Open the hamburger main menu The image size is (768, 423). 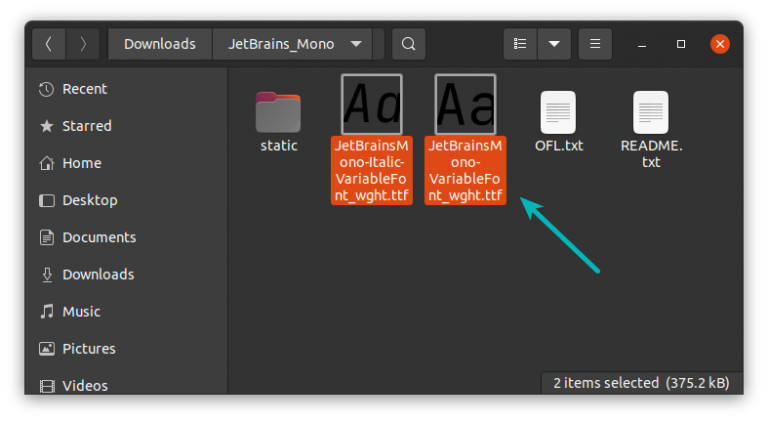click(x=595, y=44)
